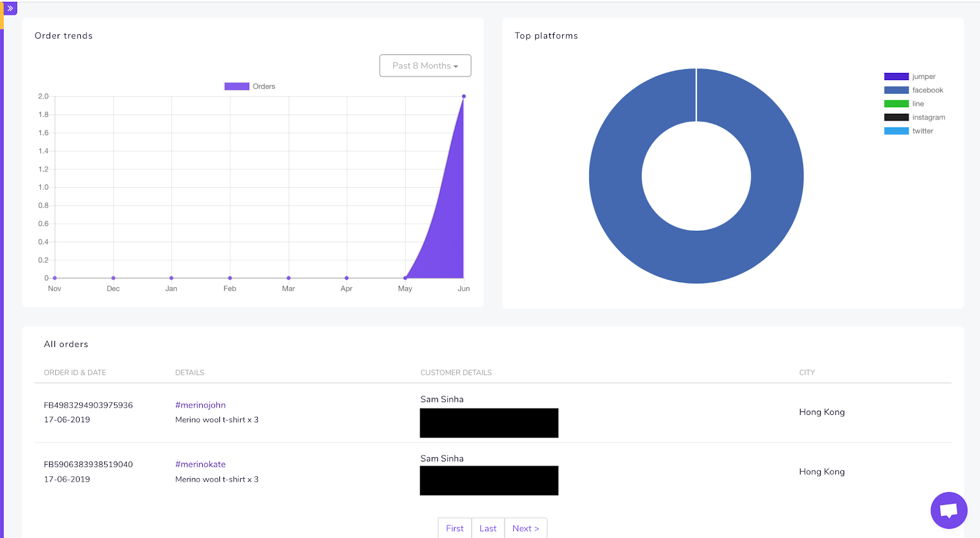
Task: Go to First page of orders
Action: pos(454,528)
